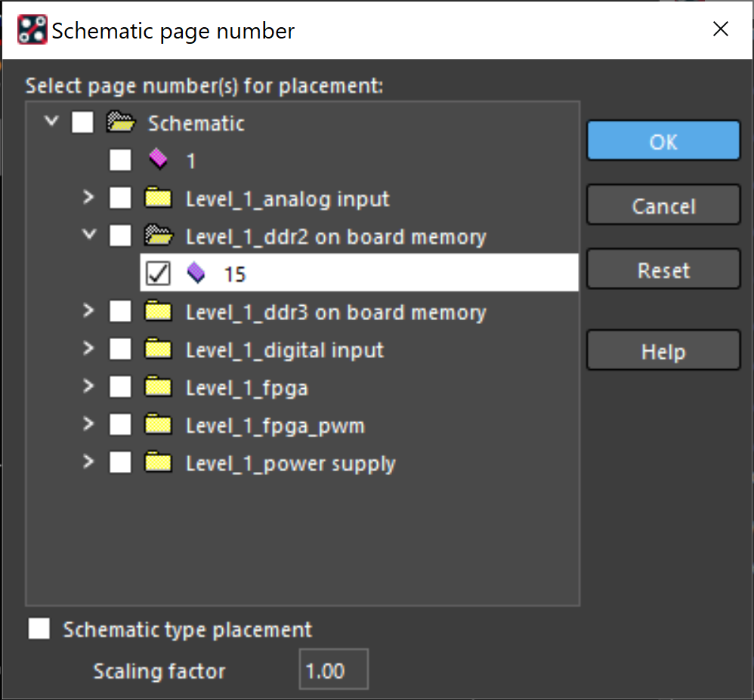The image size is (754, 700).
Task: Confirm selection with the OK button
Action: pyautogui.click(x=663, y=140)
